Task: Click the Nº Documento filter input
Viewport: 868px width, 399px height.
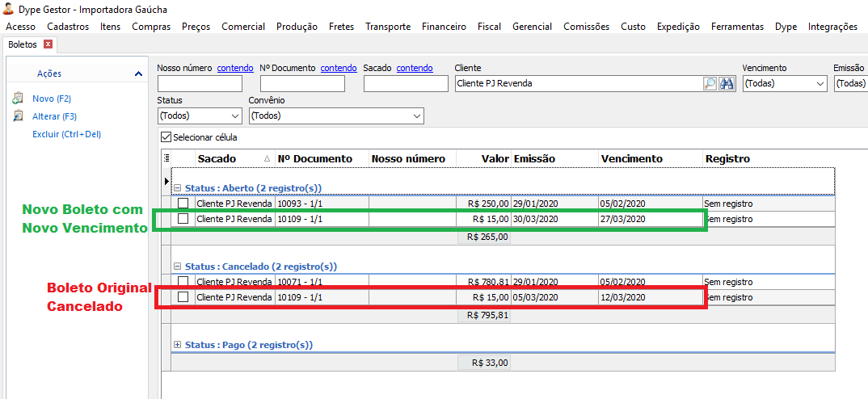Action: 302,83
